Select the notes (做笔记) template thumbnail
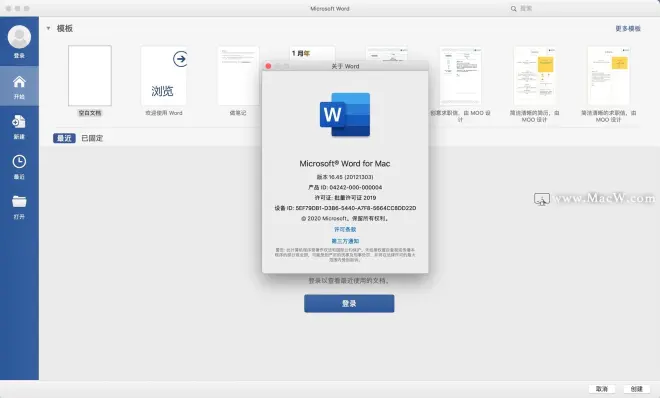Image resolution: width=660 pixels, height=398 pixels. click(238, 76)
